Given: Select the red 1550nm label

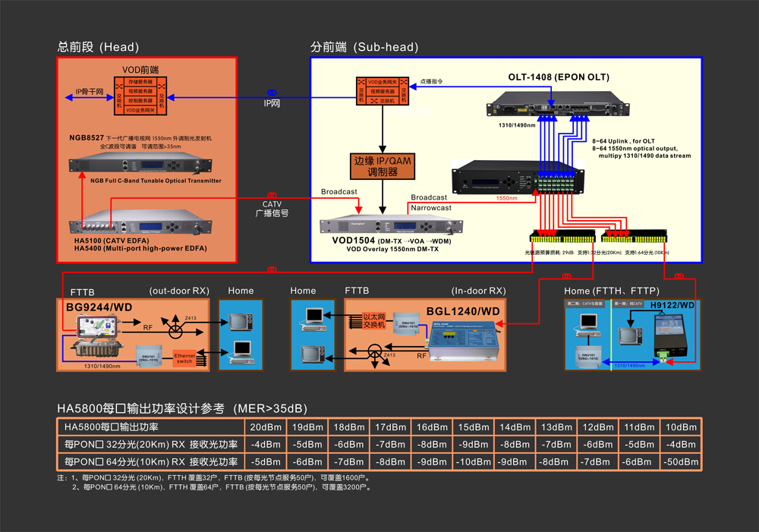Looking at the screenshot, I should [x=506, y=198].
